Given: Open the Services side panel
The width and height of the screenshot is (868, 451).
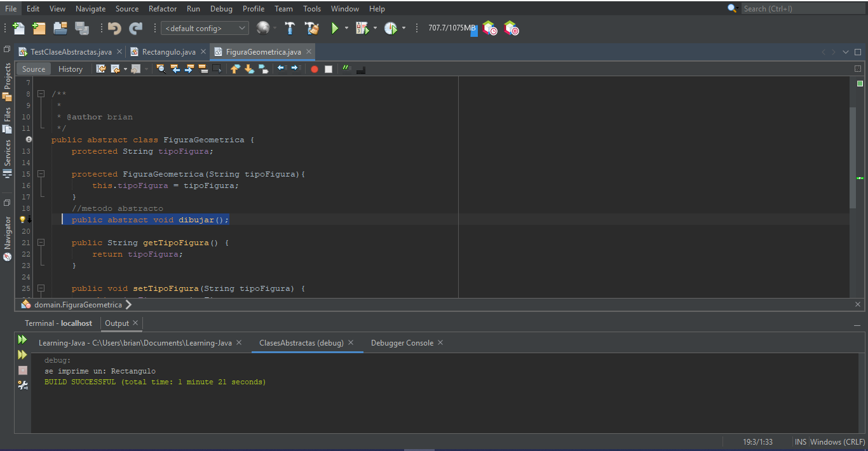Looking at the screenshot, I should (x=8, y=159).
